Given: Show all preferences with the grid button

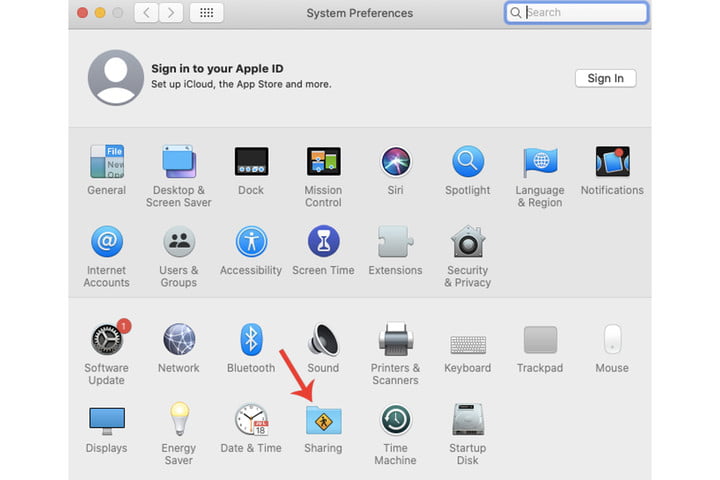Looking at the screenshot, I should (207, 12).
